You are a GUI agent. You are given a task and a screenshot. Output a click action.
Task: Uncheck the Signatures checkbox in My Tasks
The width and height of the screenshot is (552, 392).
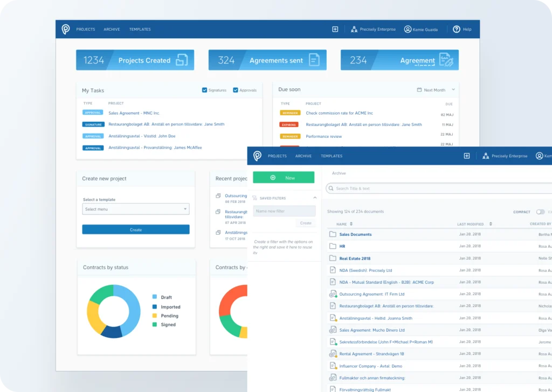204,90
